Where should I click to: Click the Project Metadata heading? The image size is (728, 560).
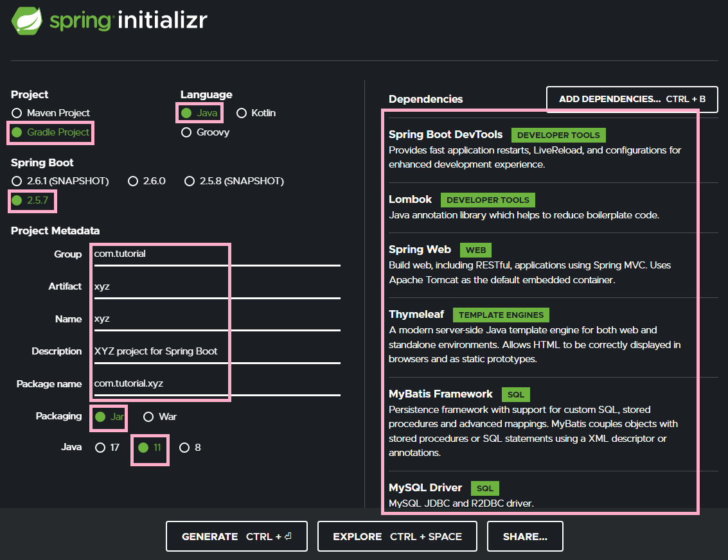tap(55, 231)
